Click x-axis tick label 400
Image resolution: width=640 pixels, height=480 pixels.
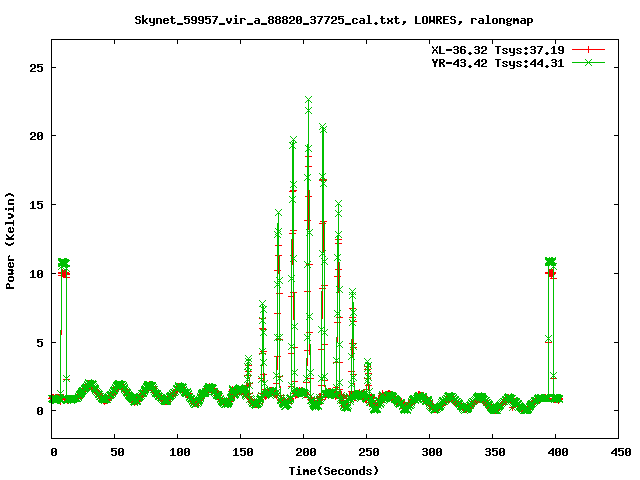(x=558, y=452)
